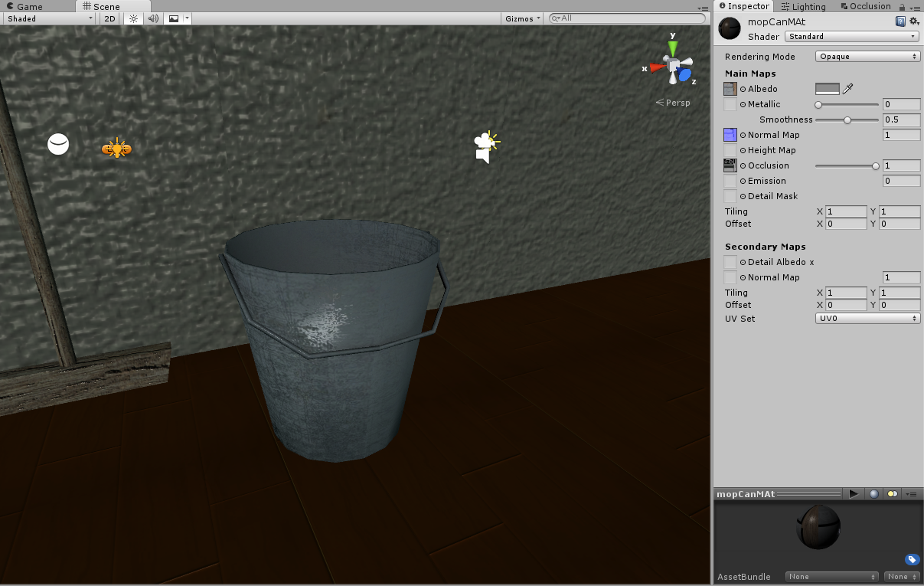Select the orange light gizmo in the scene
This screenshot has height=586, width=924.
tap(116, 148)
